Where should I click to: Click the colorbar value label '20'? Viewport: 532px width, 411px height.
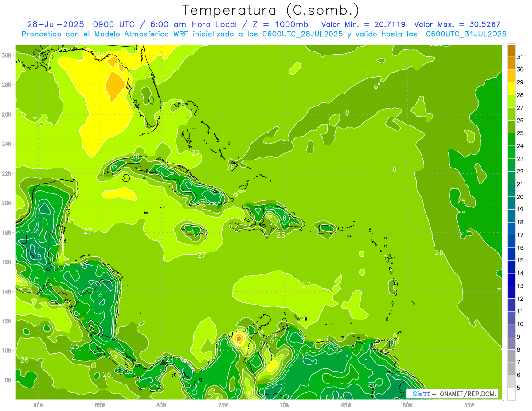[520, 197]
